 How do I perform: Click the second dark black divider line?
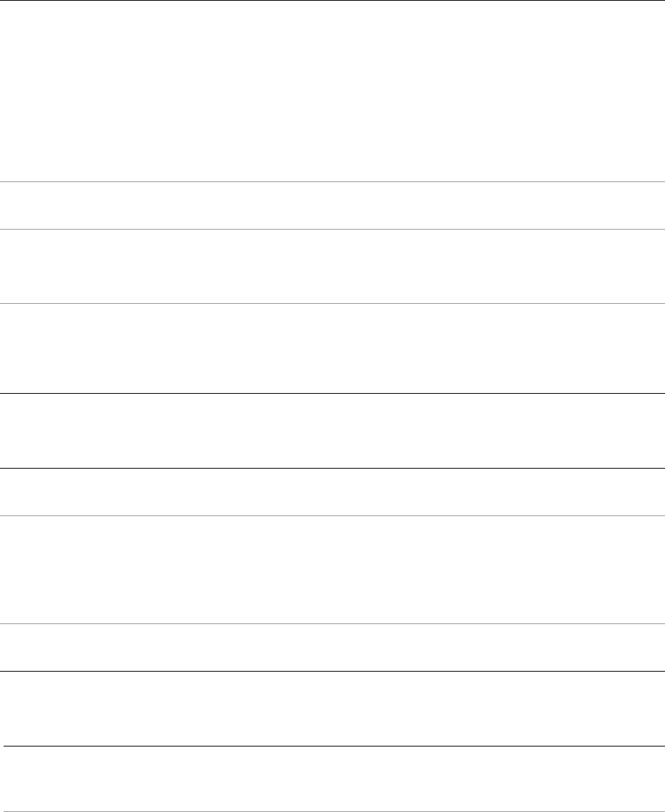(332, 468)
